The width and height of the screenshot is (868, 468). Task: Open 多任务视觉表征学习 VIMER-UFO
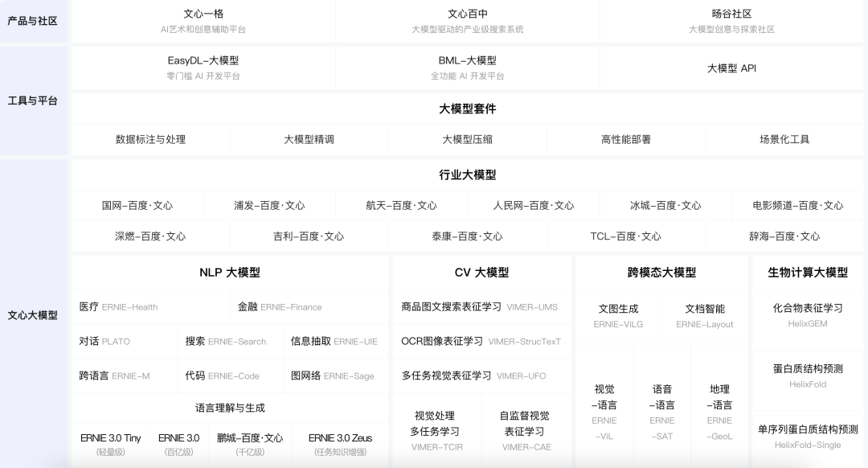481,376
